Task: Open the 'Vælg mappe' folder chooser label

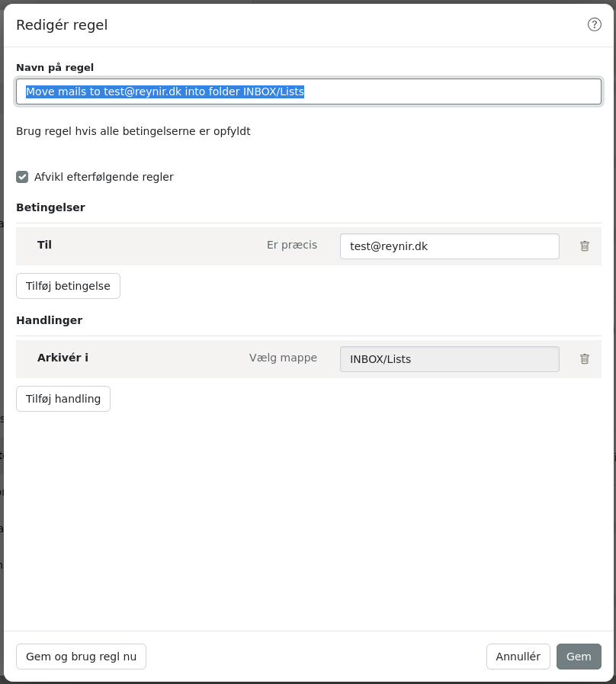Action: (x=283, y=358)
